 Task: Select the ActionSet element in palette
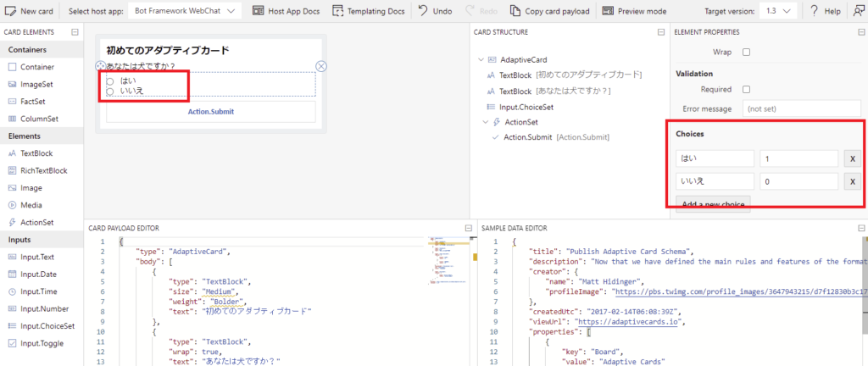(37, 222)
